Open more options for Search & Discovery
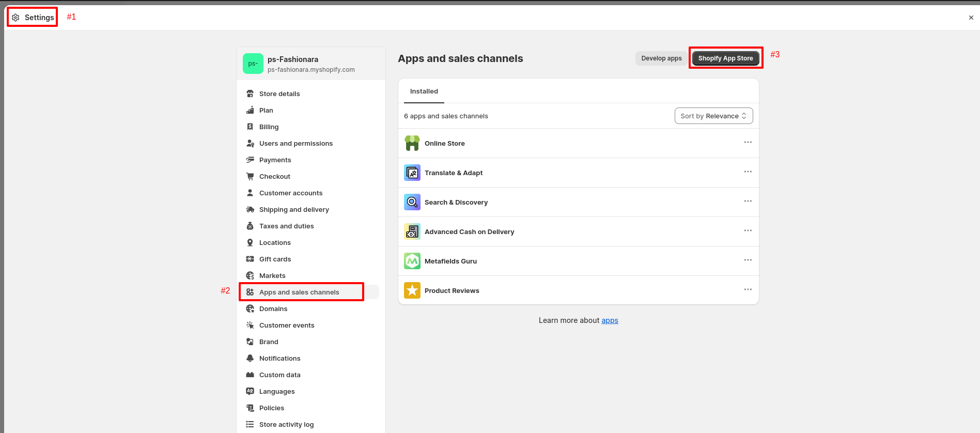The height and width of the screenshot is (433, 980). (x=748, y=201)
